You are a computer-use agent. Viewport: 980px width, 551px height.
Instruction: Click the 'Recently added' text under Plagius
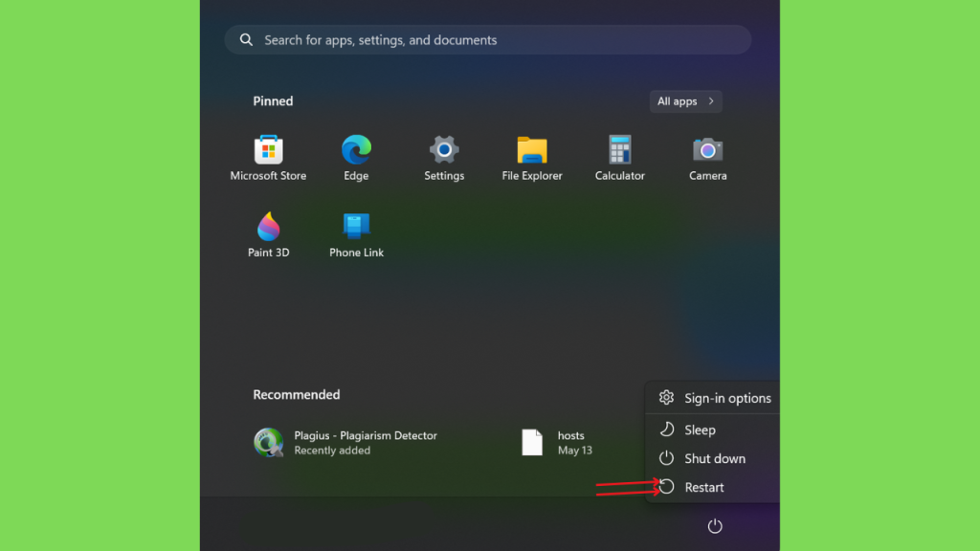coord(332,451)
